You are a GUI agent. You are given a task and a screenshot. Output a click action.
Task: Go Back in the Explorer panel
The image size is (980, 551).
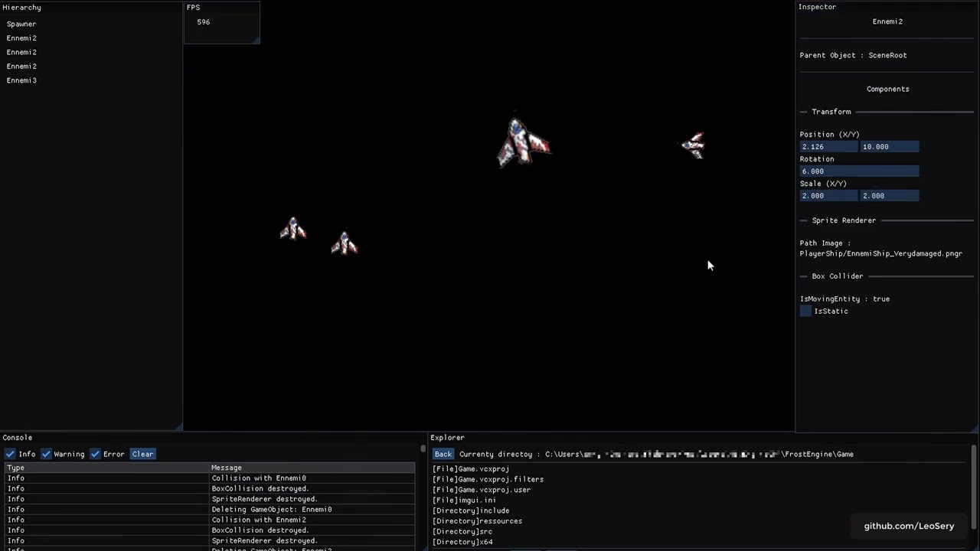(x=443, y=454)
